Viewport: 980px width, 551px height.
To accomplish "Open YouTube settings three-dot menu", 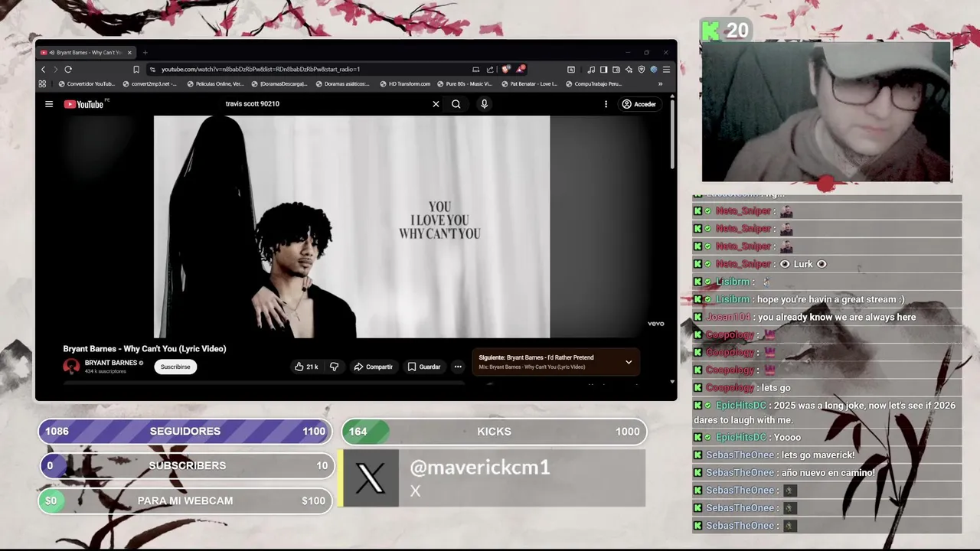I will coord(606,104).
